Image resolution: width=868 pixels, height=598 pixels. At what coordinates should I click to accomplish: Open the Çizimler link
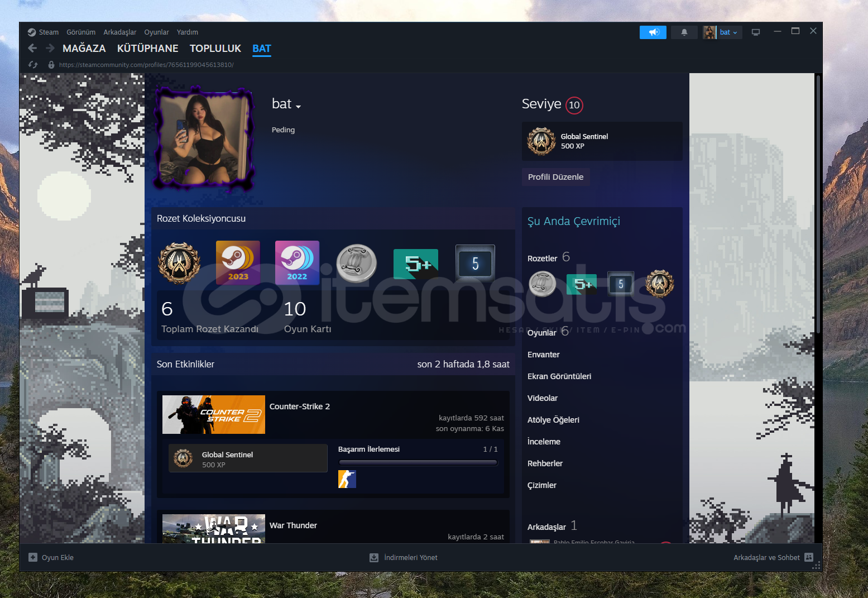click(x=542, y=485)
